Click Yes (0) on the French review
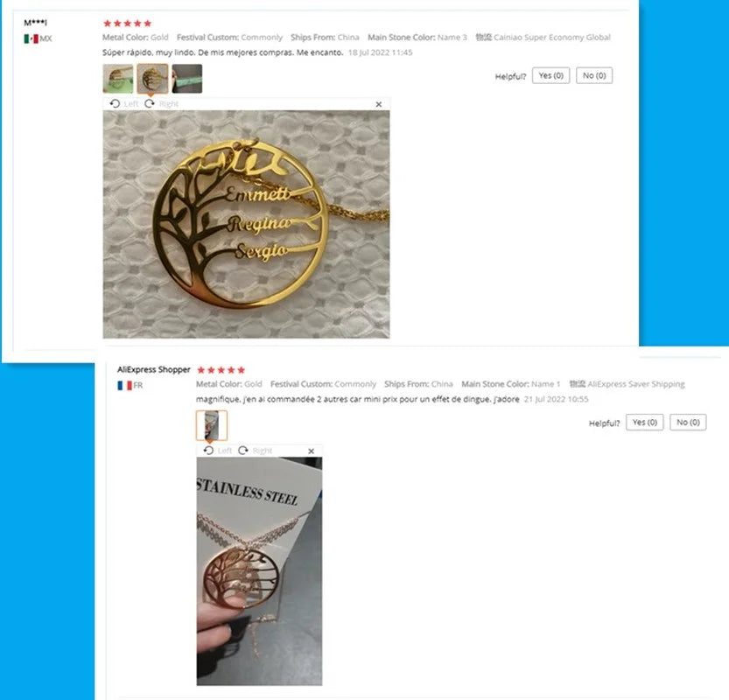 644,422
